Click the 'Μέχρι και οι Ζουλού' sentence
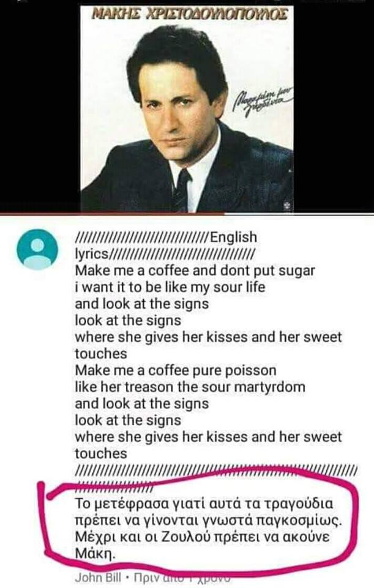Screen dimensions: 374x588 (203, 537)
